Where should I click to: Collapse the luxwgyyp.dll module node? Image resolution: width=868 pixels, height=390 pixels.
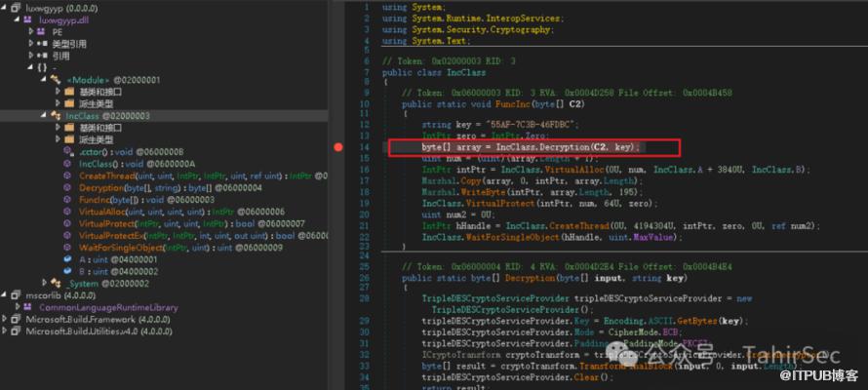[18, 19]
